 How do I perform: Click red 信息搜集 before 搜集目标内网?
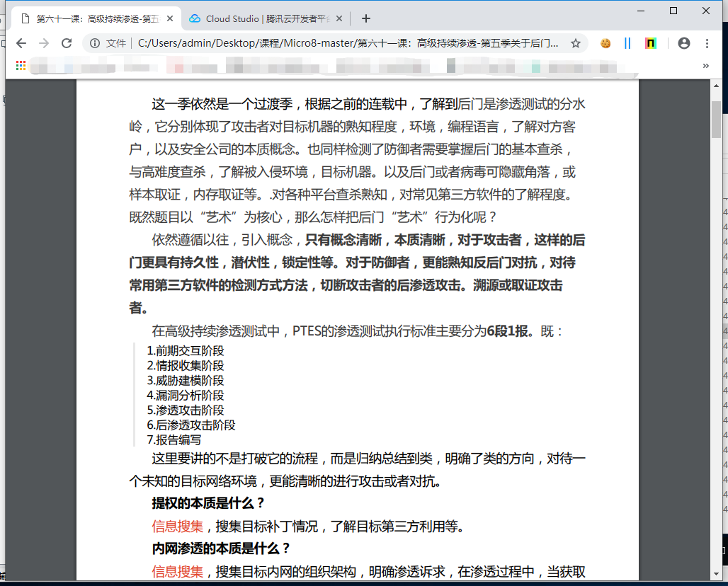pos(177,572)
